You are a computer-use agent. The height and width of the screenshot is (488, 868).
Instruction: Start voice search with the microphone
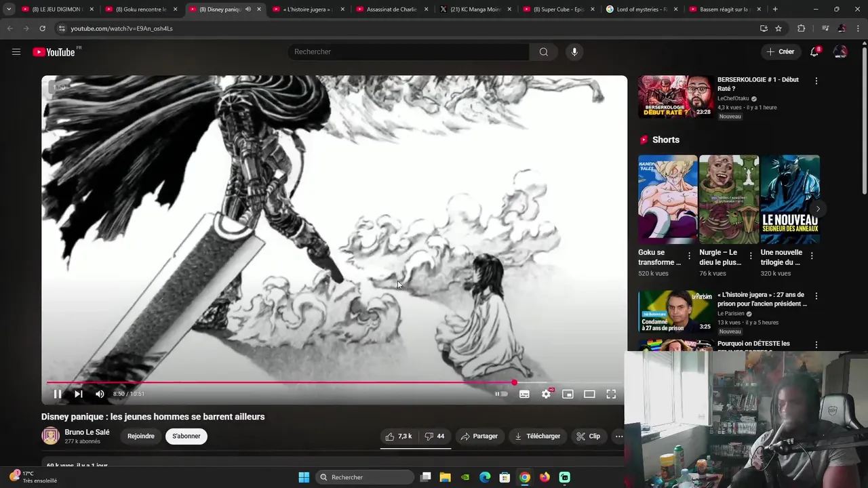(574, 52)
